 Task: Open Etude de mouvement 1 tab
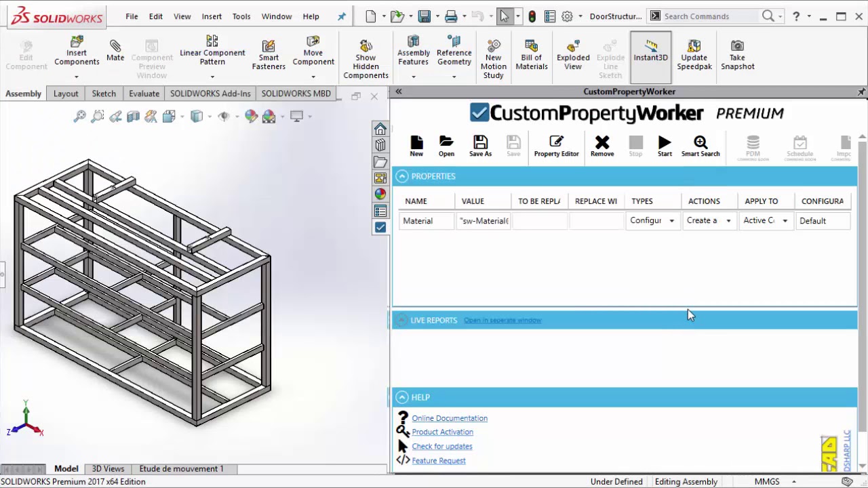click(x=181, y=468)
